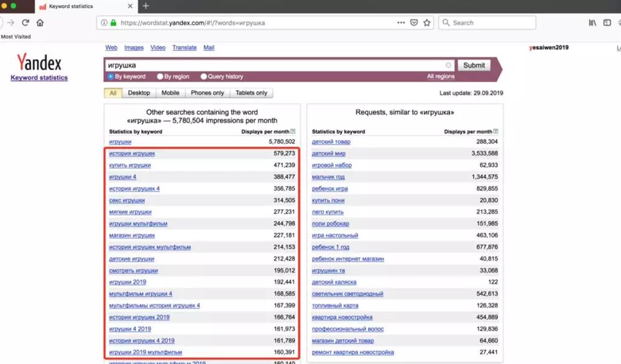Open a new browser tab
This screenshot has height=364, width=621.
click(145, 6)
